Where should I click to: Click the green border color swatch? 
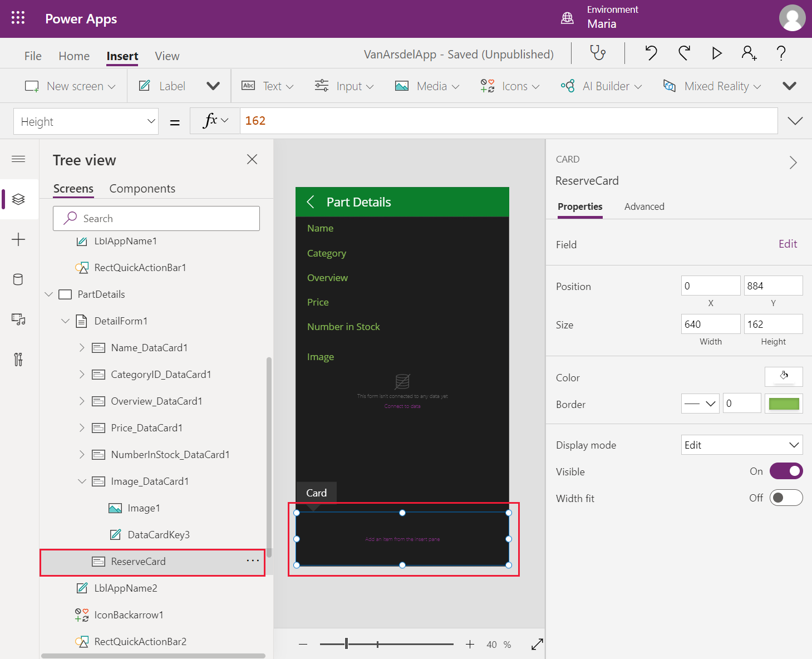(784, 404)
